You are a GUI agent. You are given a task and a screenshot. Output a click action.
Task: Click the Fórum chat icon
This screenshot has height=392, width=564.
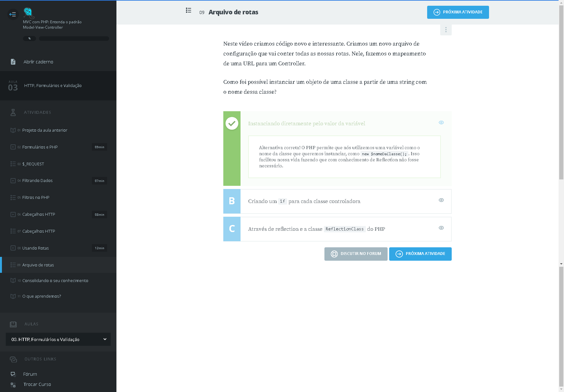13,374
